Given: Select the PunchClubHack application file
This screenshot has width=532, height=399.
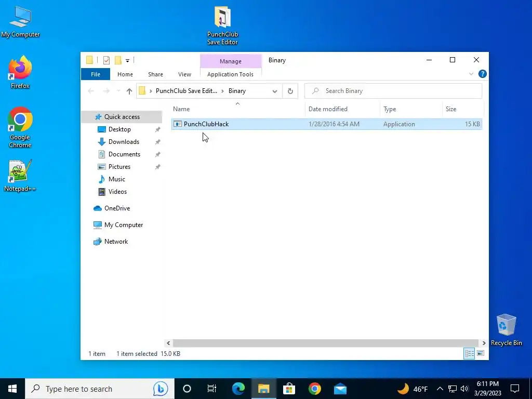Looking at the screenshot, I should click(327, 124).
